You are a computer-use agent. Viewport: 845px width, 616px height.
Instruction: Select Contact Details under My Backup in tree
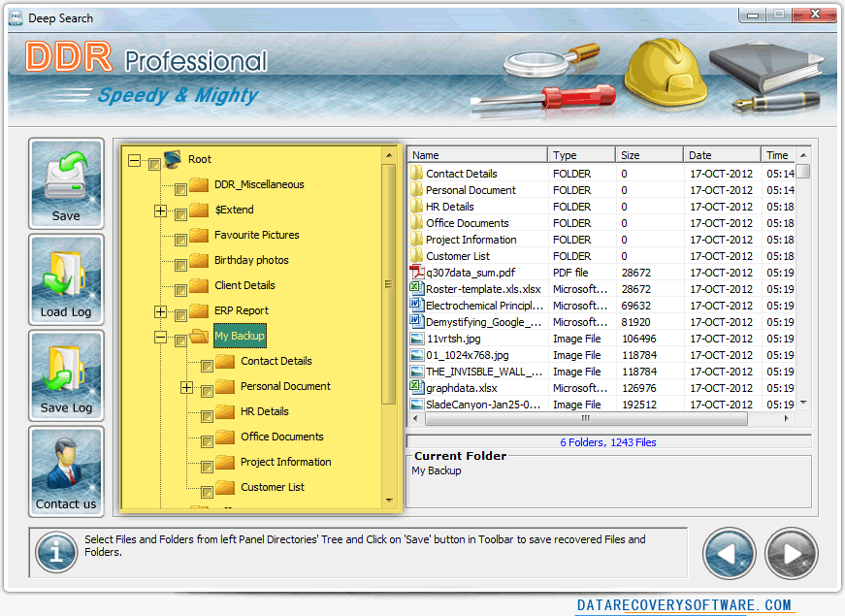(x=276, y=361)
